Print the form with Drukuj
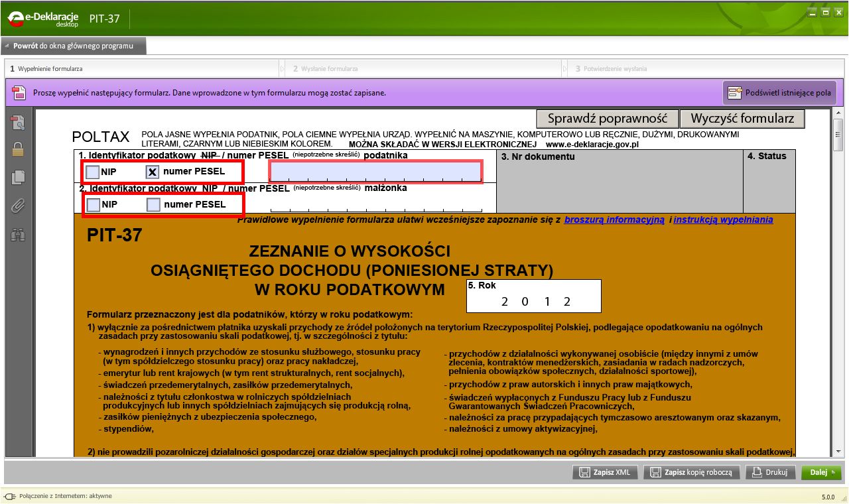 pyautogui.click(x=771, y=473)
